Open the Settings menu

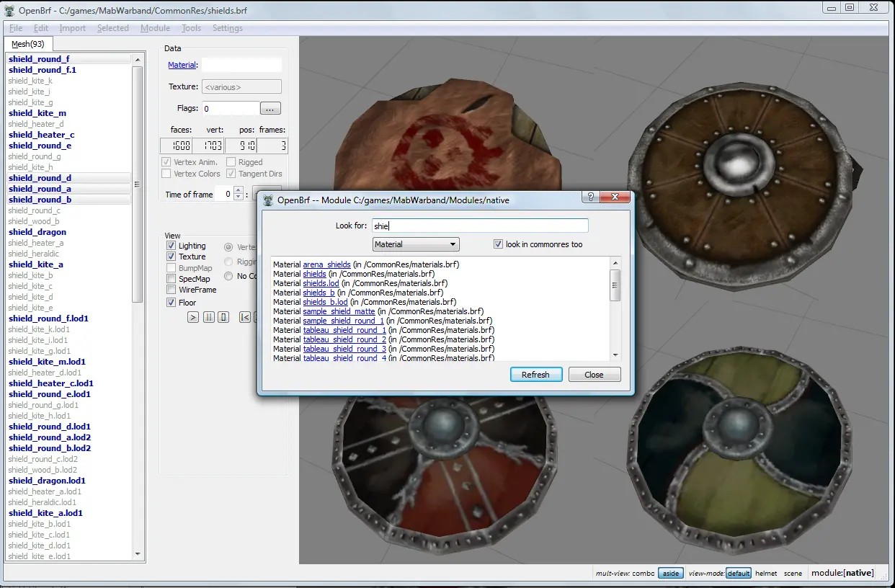click(x=228, y=28)
